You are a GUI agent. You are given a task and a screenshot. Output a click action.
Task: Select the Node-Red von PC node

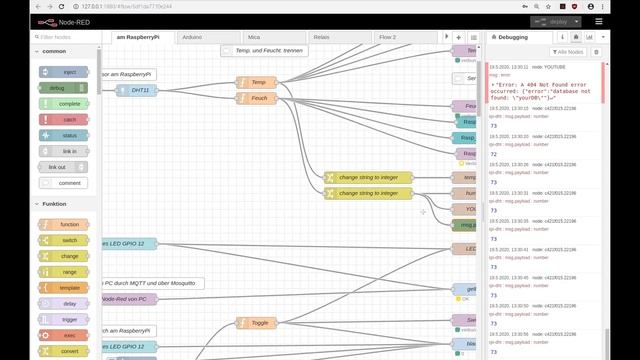129,299
